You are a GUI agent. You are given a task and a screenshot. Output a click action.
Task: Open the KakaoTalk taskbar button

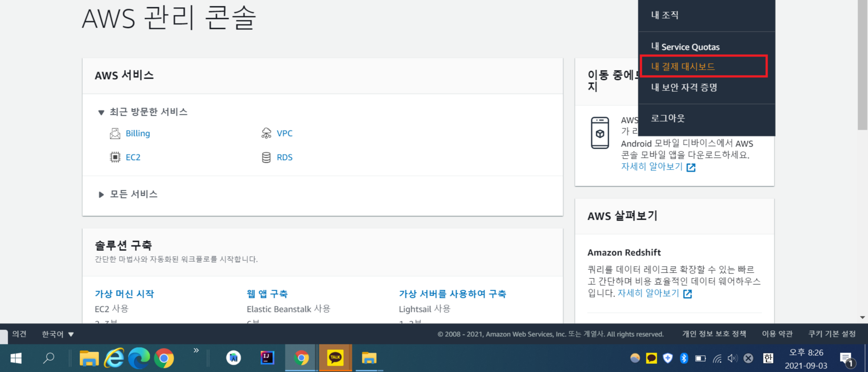(x=335, y=358)
